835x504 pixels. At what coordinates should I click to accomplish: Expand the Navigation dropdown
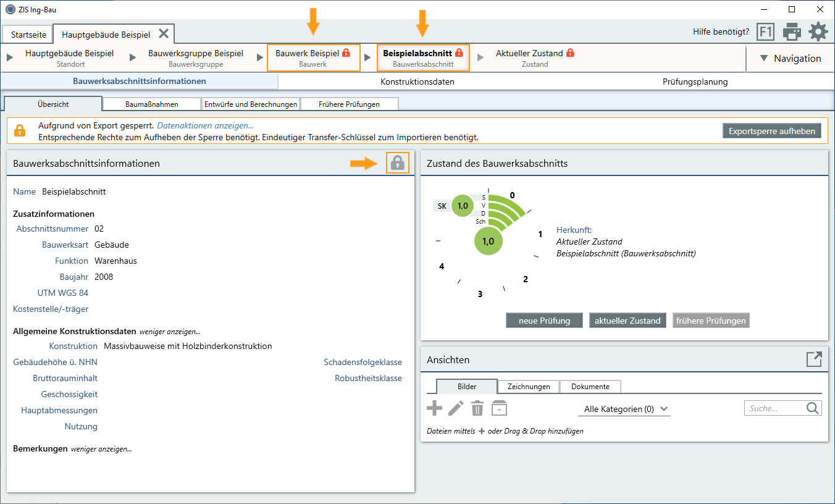(x=790, y=58)
